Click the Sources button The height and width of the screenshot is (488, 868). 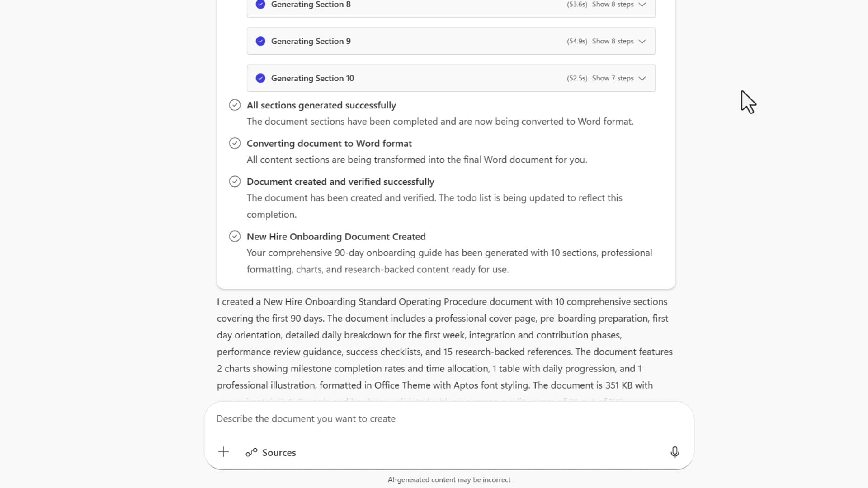point(270,452)
